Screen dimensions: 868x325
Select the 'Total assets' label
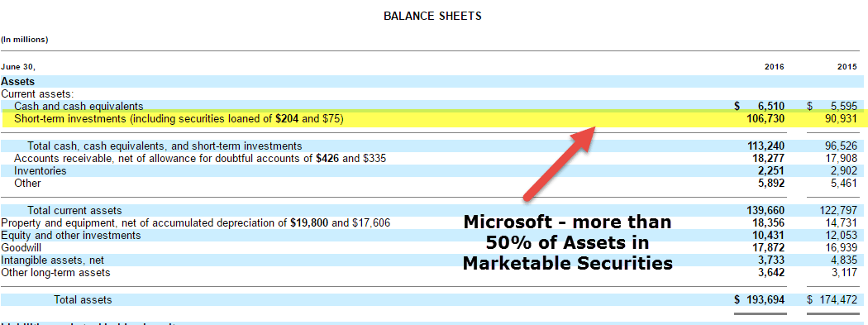coord(83,300)
